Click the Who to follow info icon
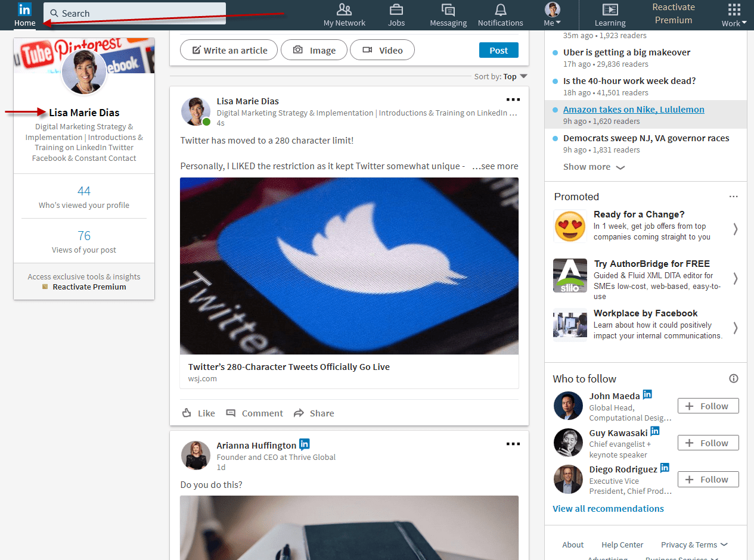Screen dimensions: 754x560 734,378
